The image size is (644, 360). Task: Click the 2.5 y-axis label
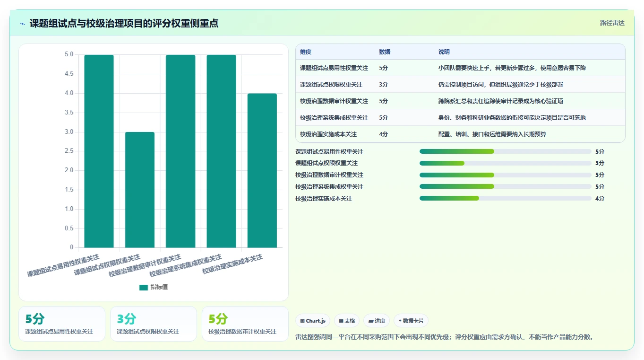pyautogui.click(x=69, y=151)
